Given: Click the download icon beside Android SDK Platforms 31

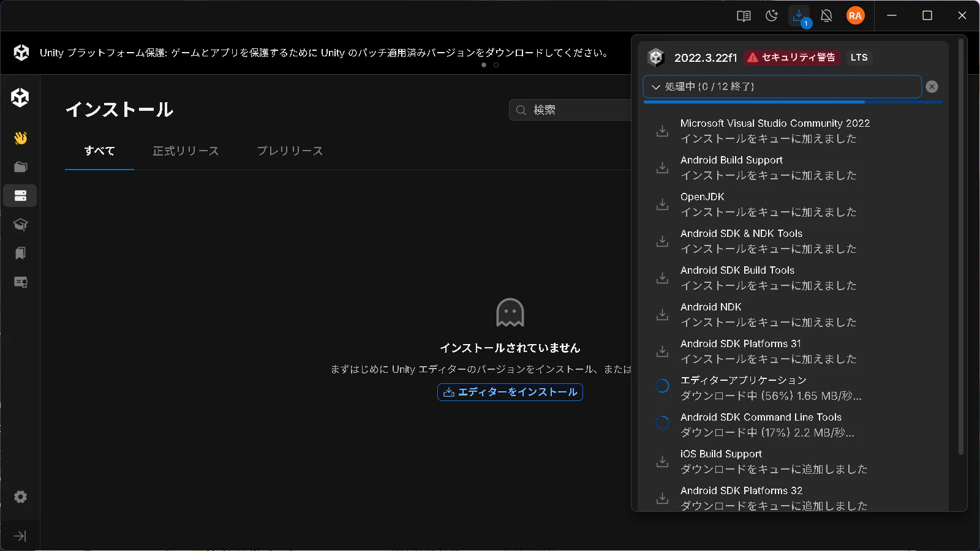Looking at the screenshot, I should point(662,351).
